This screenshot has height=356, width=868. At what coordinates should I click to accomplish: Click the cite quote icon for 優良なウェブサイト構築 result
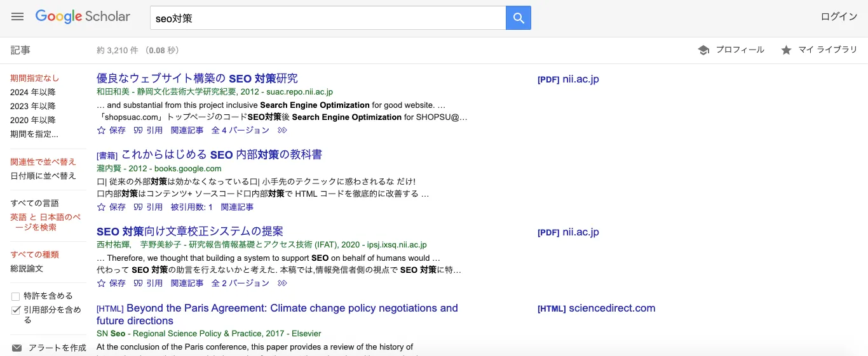[x=138, y=130]
